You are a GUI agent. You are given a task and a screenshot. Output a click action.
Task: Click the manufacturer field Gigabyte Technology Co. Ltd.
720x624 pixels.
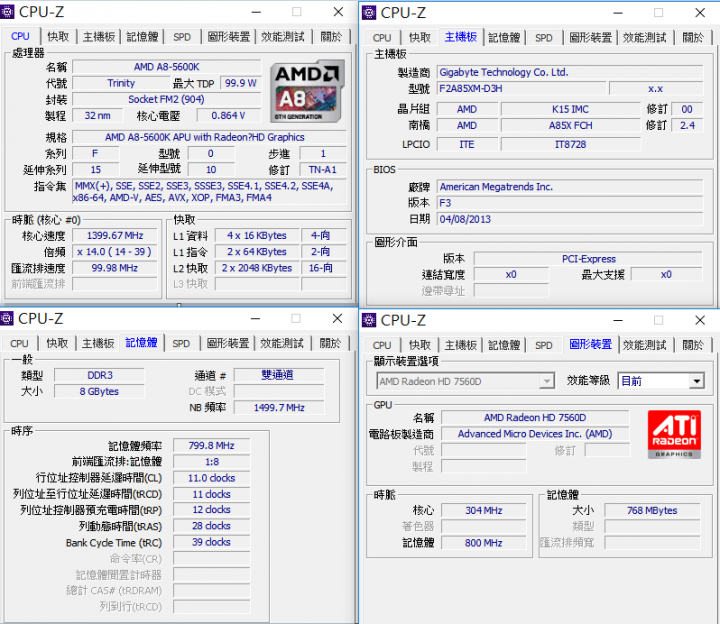click(569, 72)
